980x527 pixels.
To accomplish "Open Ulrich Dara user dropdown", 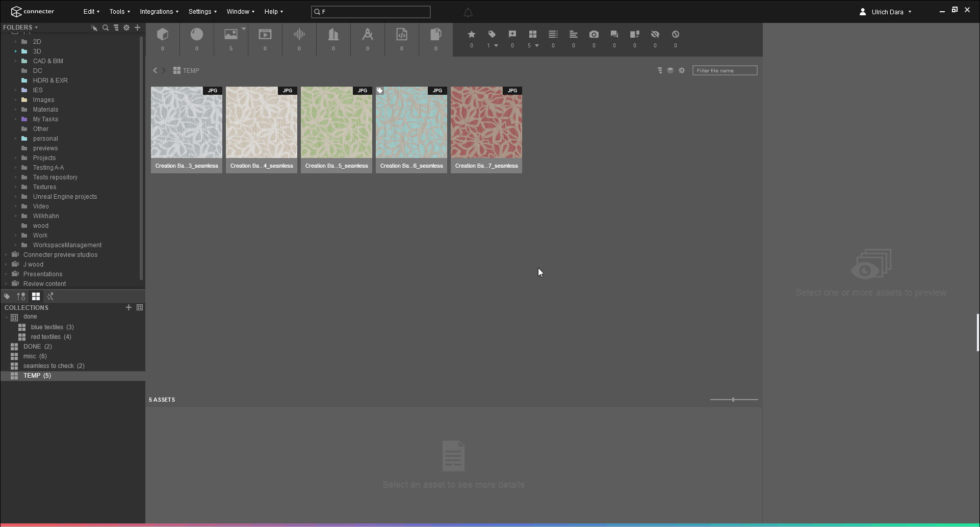I will coord(886,12).
